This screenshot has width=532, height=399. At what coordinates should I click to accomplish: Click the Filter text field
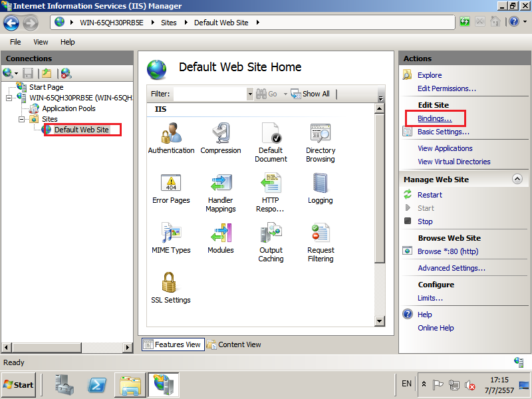pos(209,94)
